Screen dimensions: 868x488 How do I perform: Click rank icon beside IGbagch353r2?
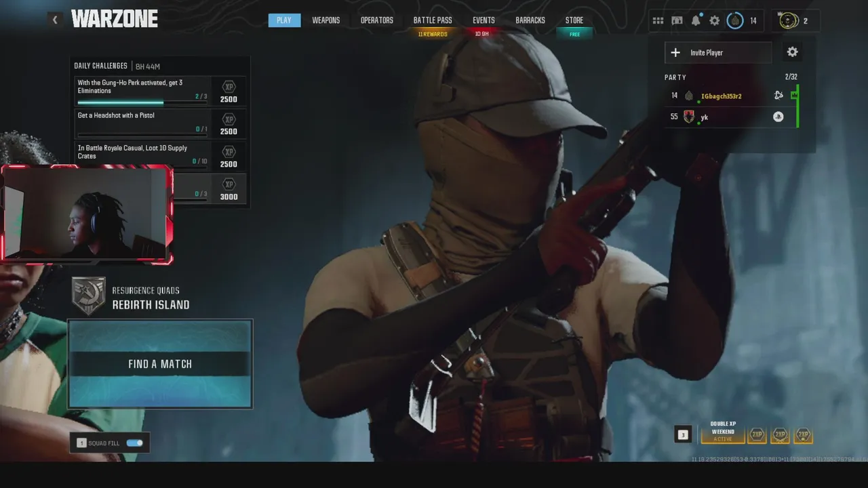pyautogui.click(x=689, y=96)
